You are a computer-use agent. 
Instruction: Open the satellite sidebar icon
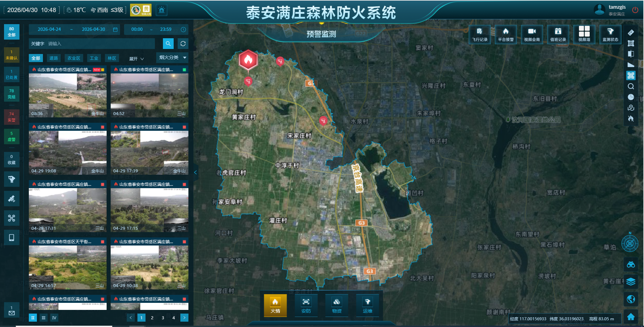pyautogui.click(x=11, y=199)
